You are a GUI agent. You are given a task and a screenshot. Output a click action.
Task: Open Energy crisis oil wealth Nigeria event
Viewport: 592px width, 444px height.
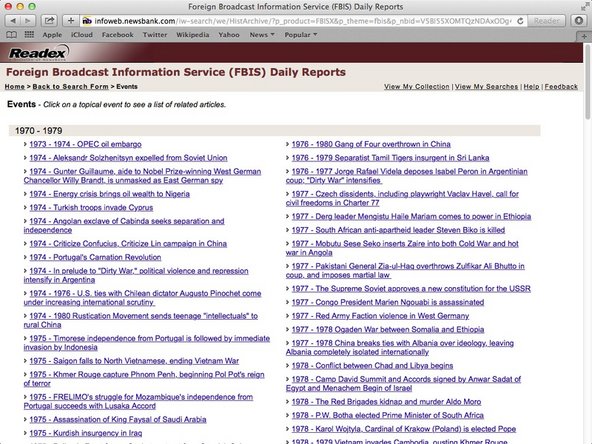pyautogui.click(x=109, y=194)
